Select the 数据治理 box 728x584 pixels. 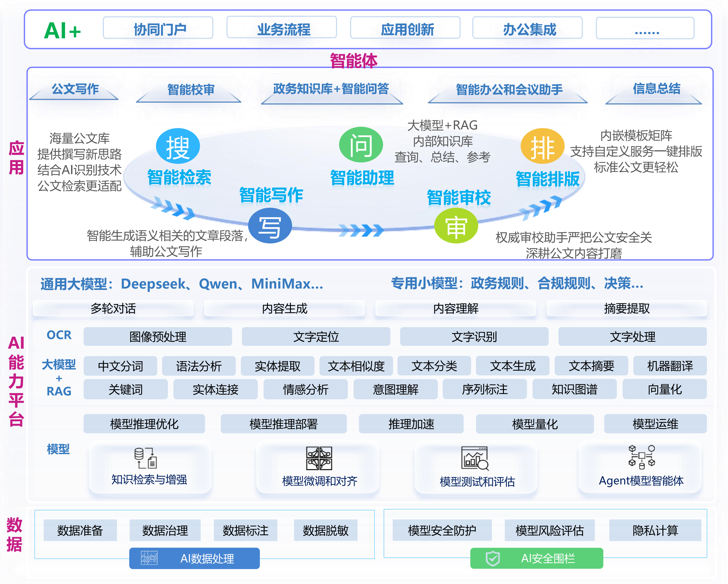(165, 530)
